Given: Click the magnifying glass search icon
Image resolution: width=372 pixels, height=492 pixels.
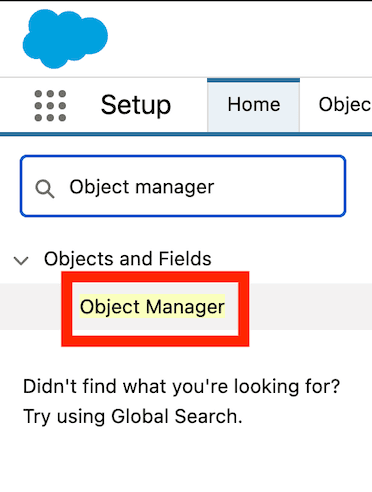Looking at the screenshot, I should [x=45, y=189].
